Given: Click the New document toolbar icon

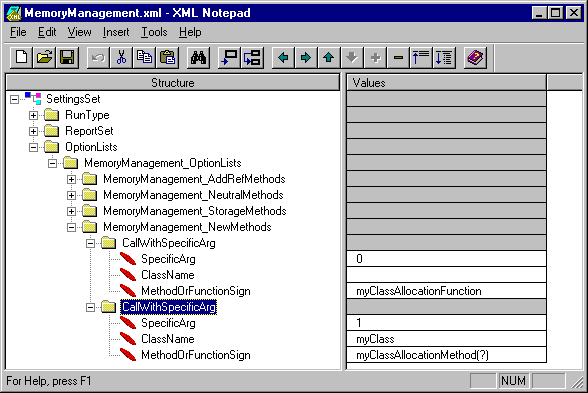Looking at the screenshot, I should coord(21,58).
